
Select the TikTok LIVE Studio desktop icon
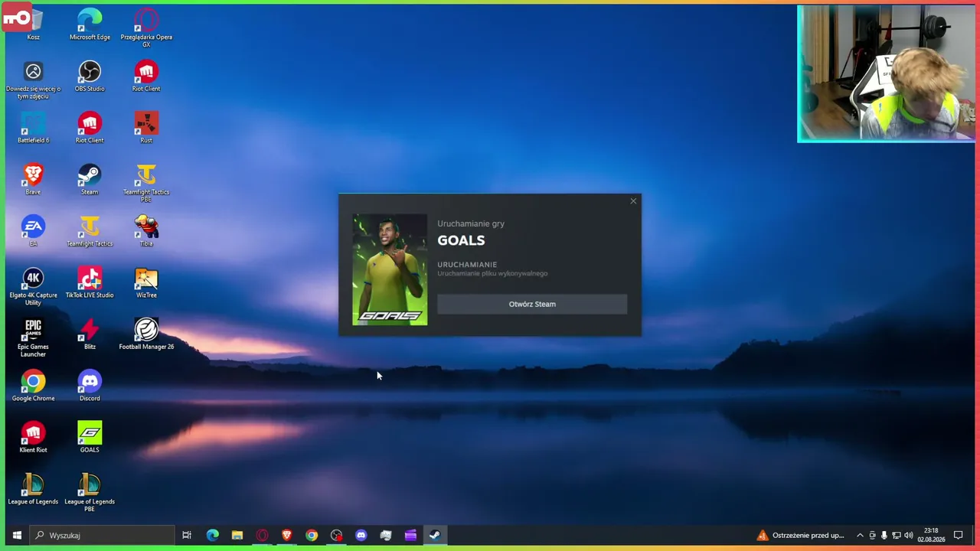(x=90, y=283)
